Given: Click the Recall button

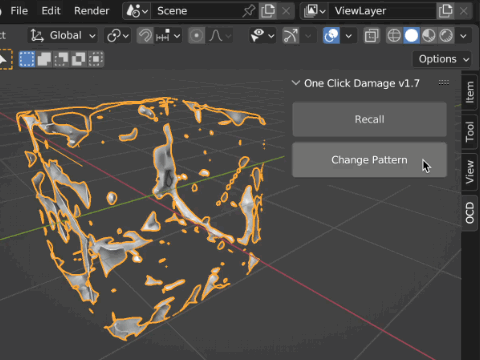Looking at the screenshot, I should 369,119.
